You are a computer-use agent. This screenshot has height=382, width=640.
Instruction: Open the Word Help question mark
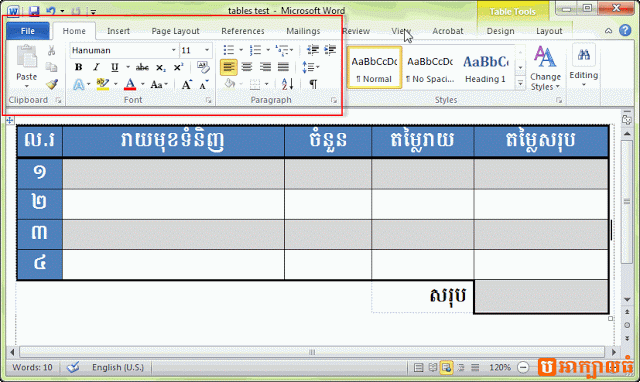tap(625, 30)
